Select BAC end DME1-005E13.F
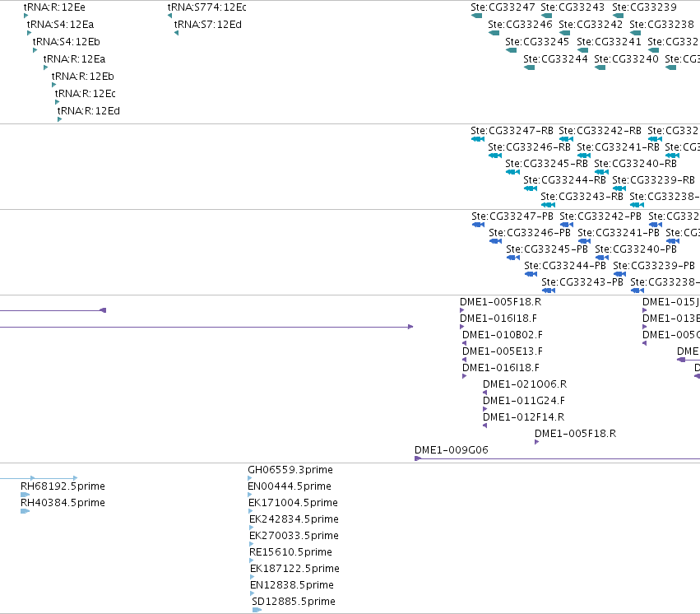 (503, 351)
